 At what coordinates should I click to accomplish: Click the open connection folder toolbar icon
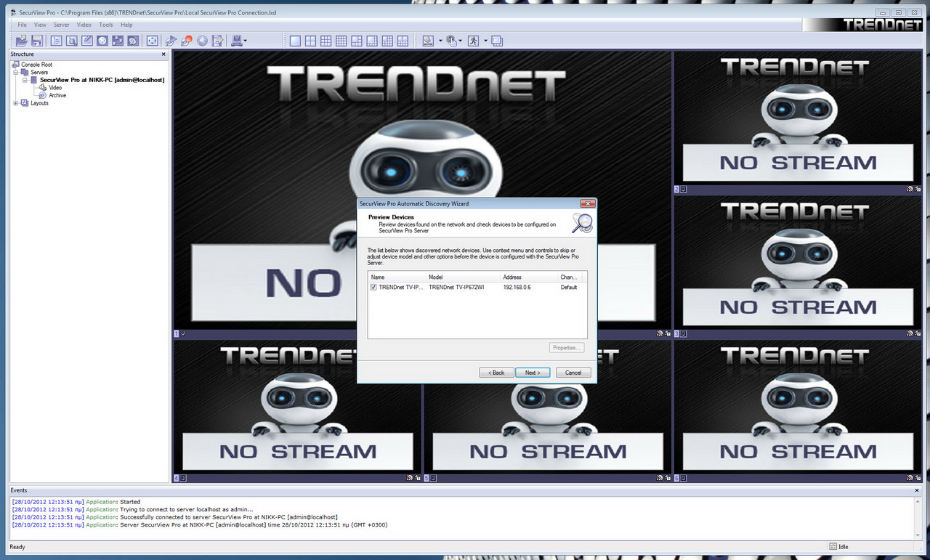[x=22, y=41]
